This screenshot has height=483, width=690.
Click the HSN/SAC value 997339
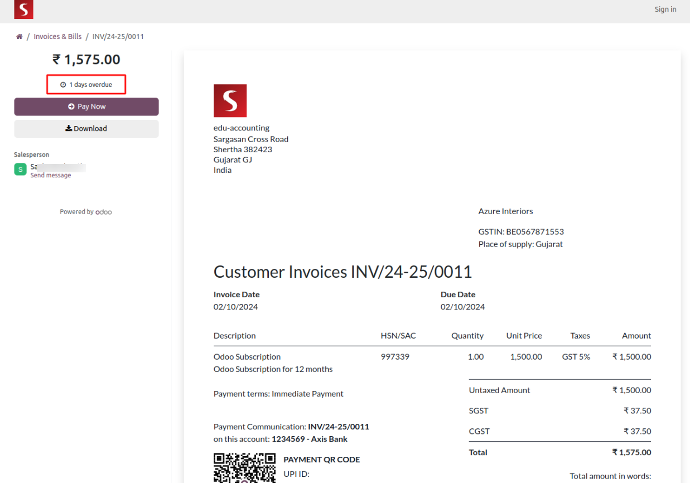click(395, 357)
